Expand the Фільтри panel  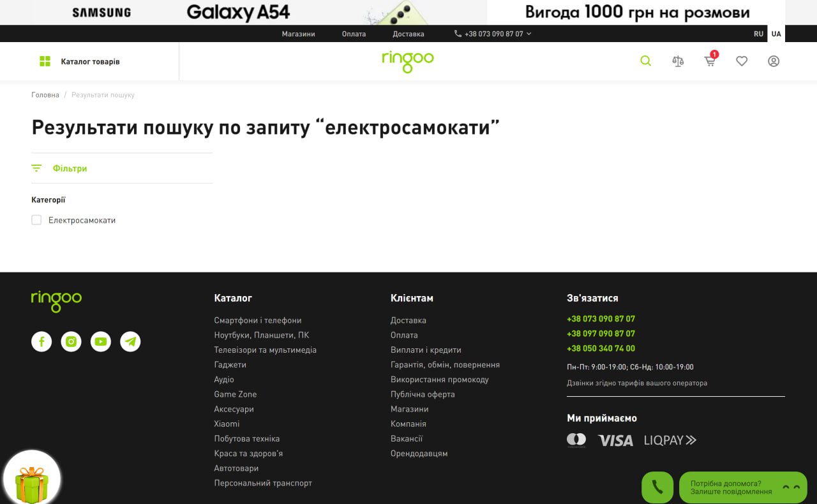click(x=70, y=168)
